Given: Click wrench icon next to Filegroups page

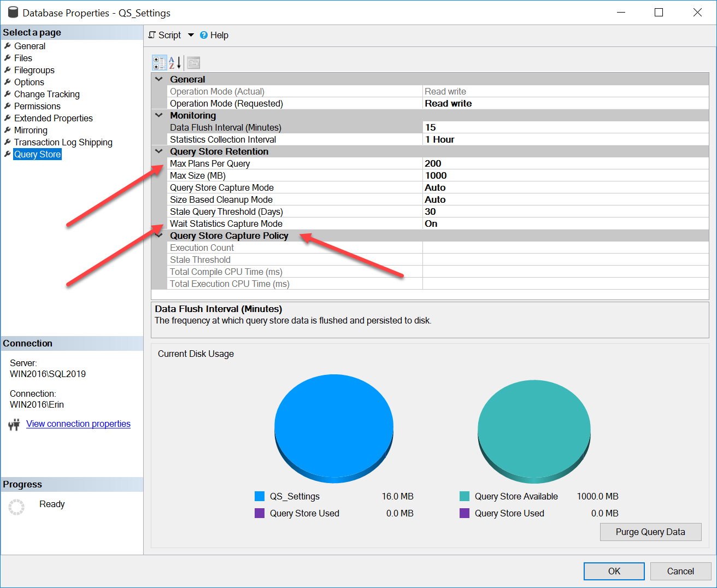Looking at the screenshot, I should (8, 70).
